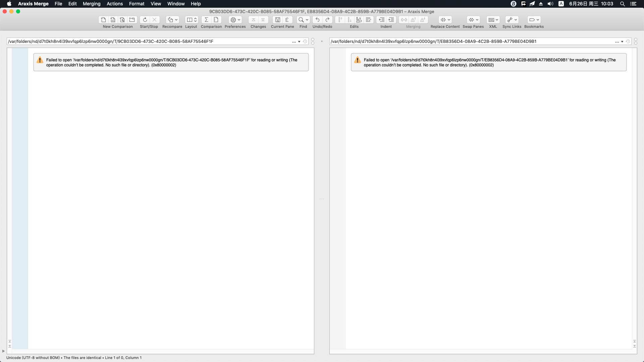
Task: Click the Redo arrow icon
Action: pyautogui.click(x=327, y=20)
